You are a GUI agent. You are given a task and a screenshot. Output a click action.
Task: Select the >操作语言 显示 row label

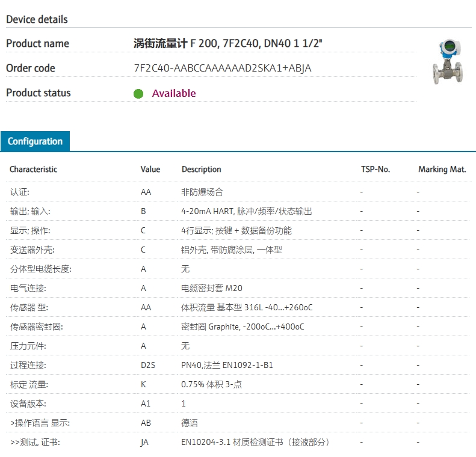[x=40, y=423]
